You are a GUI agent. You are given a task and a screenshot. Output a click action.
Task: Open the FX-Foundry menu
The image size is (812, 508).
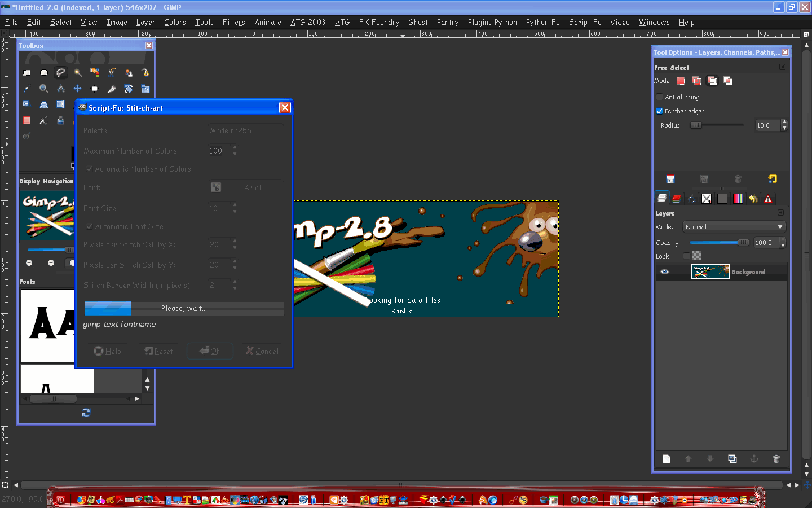(x=379, y=22)
